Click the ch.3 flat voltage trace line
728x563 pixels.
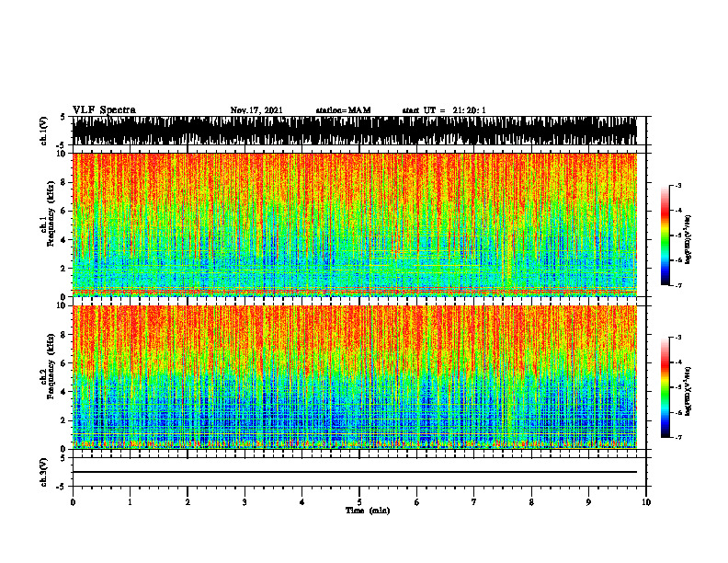click(x=354, y=472)
